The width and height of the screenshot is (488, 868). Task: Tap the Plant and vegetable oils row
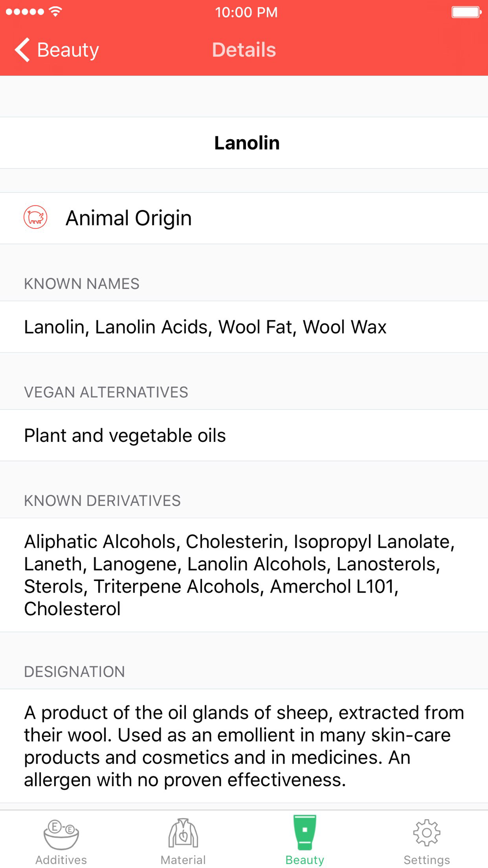pyautogui.click(x=125, y=435)
